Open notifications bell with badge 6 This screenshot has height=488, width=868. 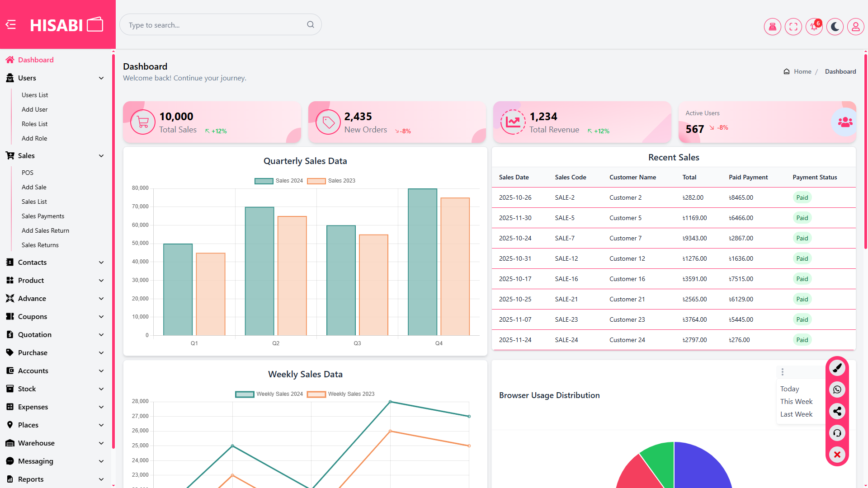[x=814, y=27]
